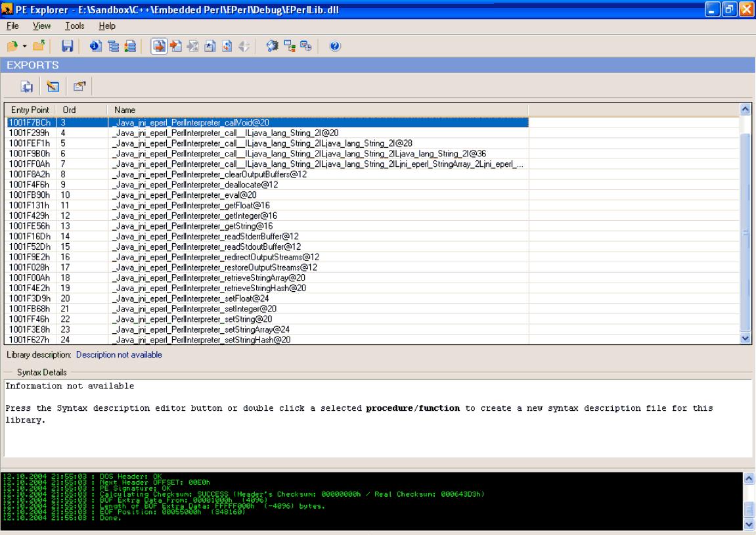This screenshot has width=756, height=535.
Task: Open the Tools menu
Action: pos(73,26)
